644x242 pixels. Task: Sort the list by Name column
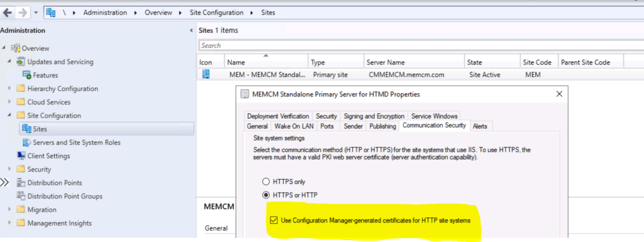click(x=266, y=62)
